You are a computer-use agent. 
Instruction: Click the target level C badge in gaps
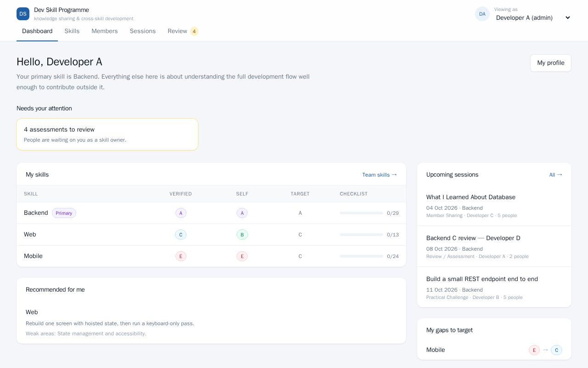556,350
